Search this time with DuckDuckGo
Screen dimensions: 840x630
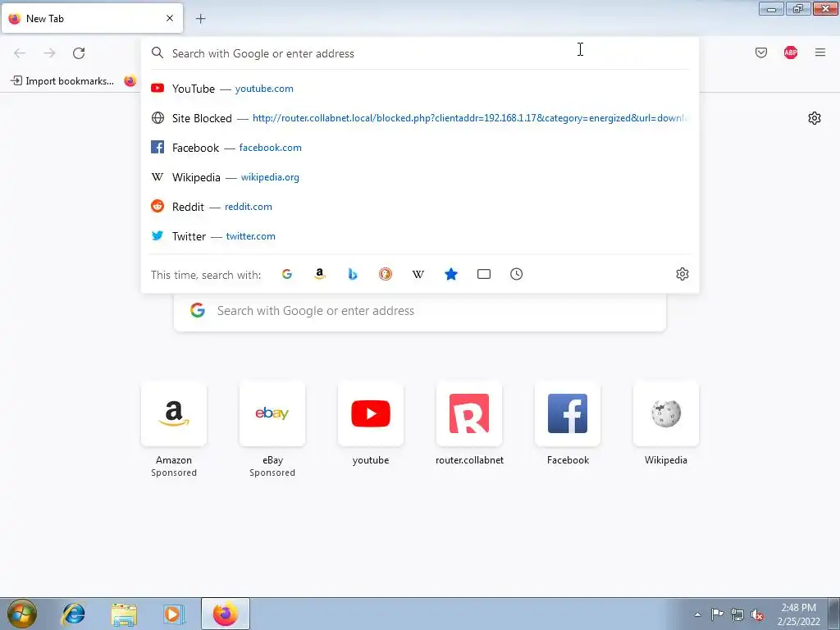[386, 274]
